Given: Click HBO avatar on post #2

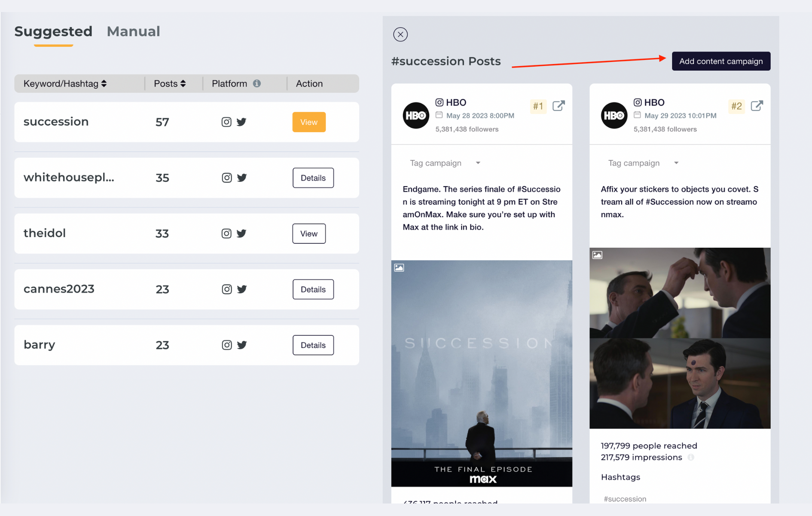Looking at the screenshot, I should click(x=614, y=115).
